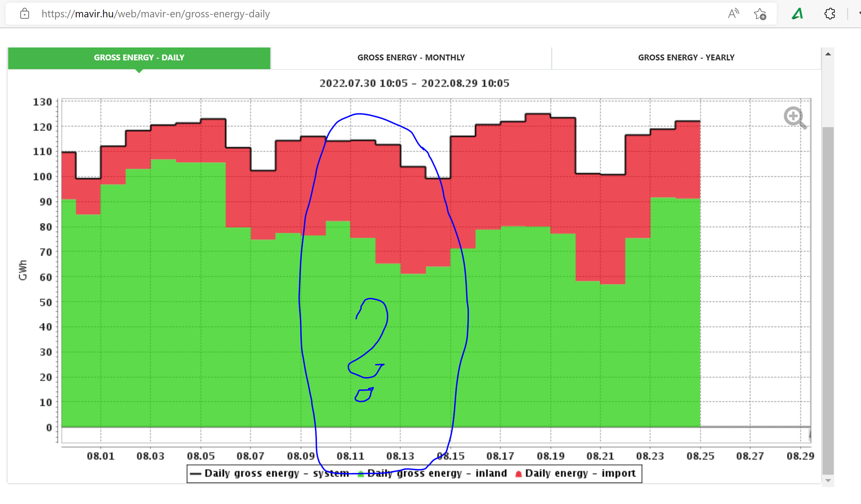Switch to Gross Energy - Yearly tab

[x=686, y=58]
